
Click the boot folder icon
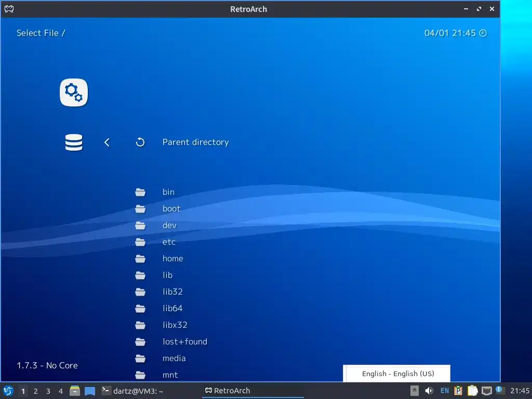tap(140, 209)
